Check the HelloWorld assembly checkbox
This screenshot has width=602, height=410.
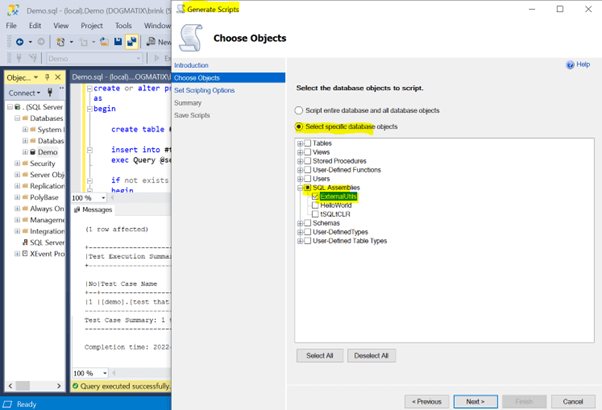(315, 205)
